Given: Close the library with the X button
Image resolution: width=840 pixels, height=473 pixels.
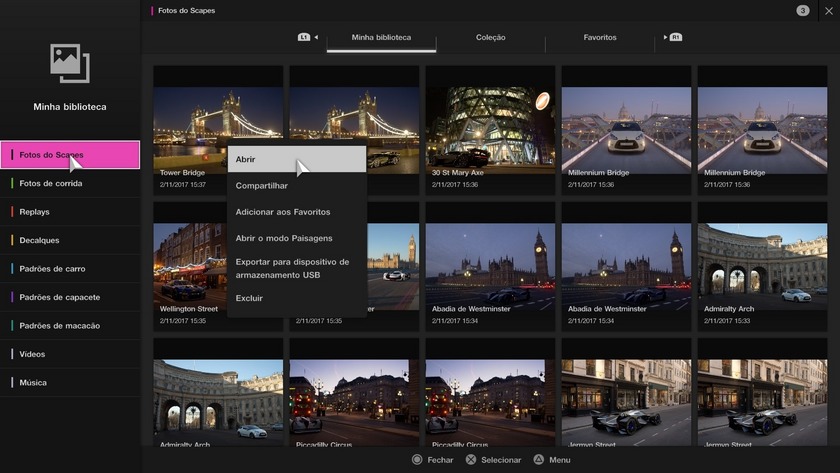Looking at the screenshot, I should click(828, 10).
